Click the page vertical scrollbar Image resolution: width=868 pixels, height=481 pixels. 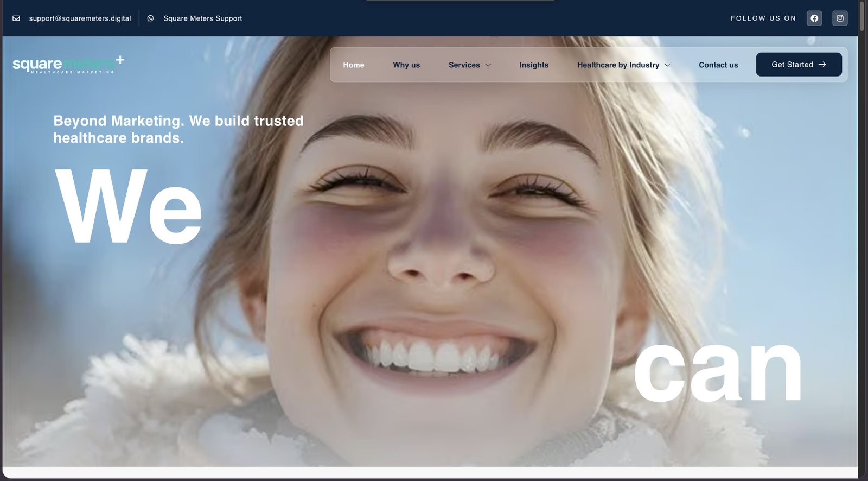[862, 16]
